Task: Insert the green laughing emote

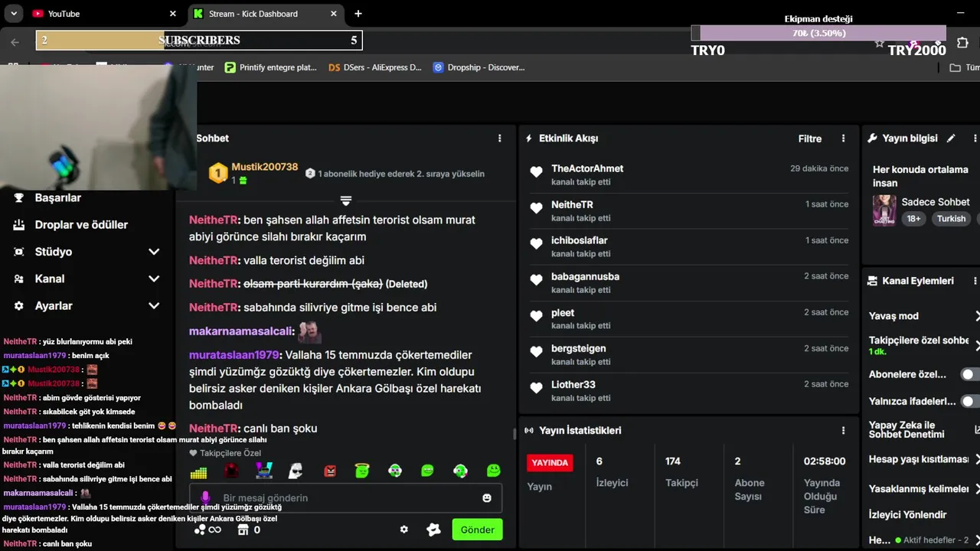Action: tap(427, 471)
